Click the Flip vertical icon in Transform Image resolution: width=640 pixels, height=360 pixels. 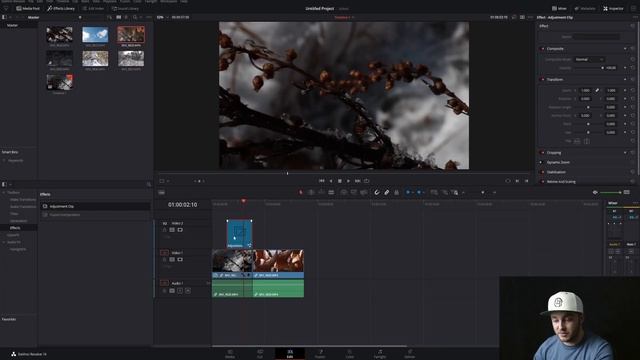pos(587,141)
